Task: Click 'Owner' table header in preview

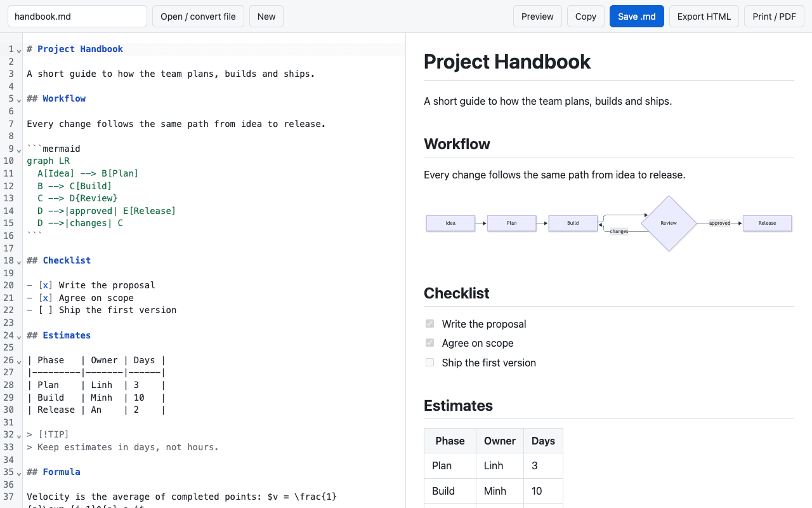Action: pos(500,441)
